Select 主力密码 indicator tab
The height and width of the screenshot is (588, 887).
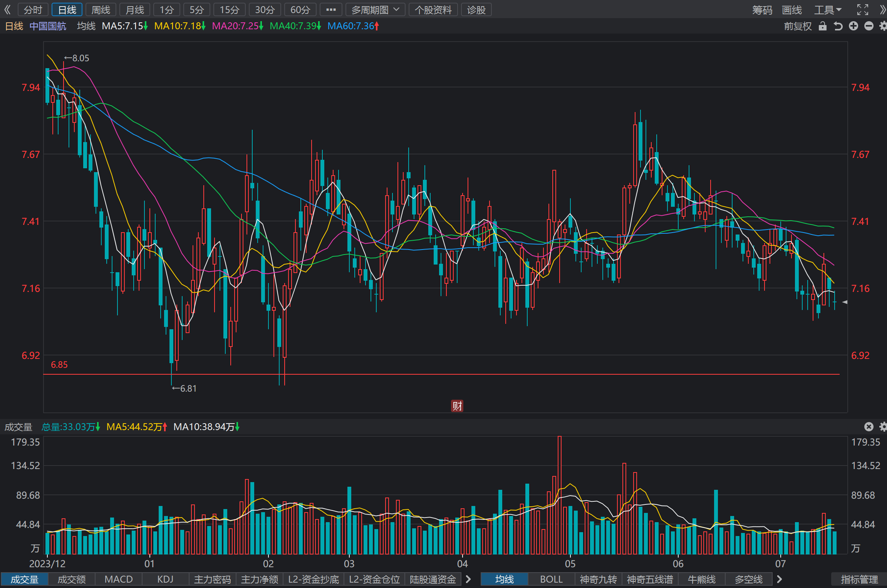pos(213,579)
